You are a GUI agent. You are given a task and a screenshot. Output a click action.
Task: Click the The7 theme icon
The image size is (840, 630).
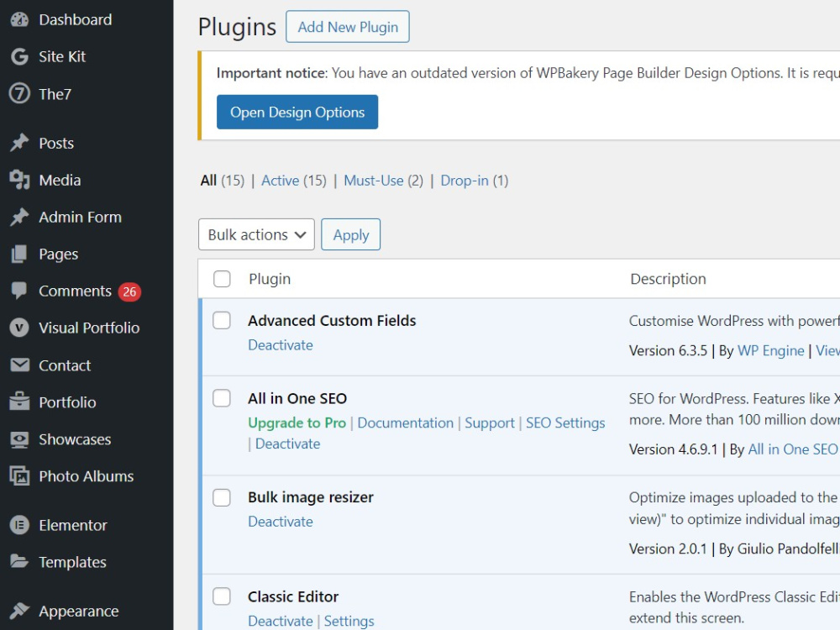tap(19, 94)
